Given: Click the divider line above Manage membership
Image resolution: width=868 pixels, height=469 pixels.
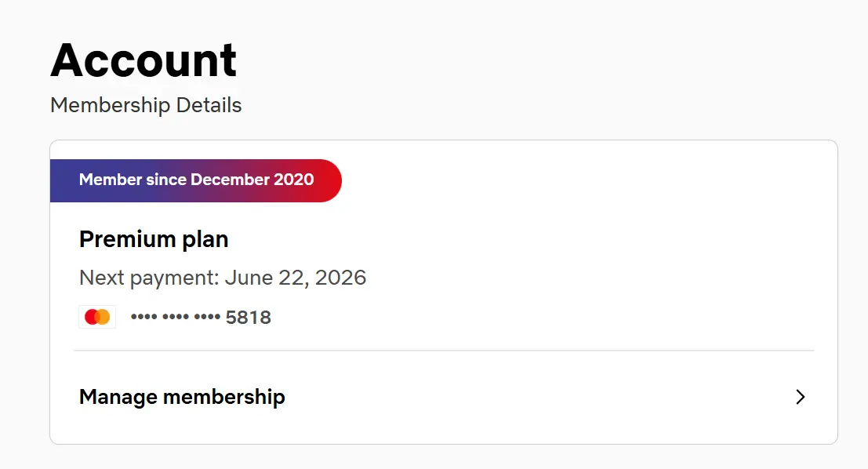Looking at the screenshot, I should tap(444, 351).
